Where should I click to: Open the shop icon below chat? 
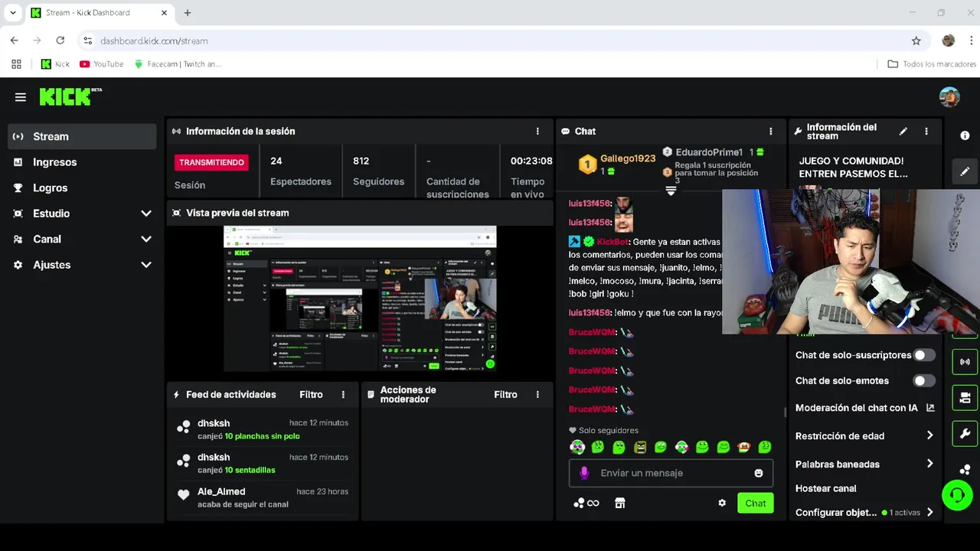point(620,503)
